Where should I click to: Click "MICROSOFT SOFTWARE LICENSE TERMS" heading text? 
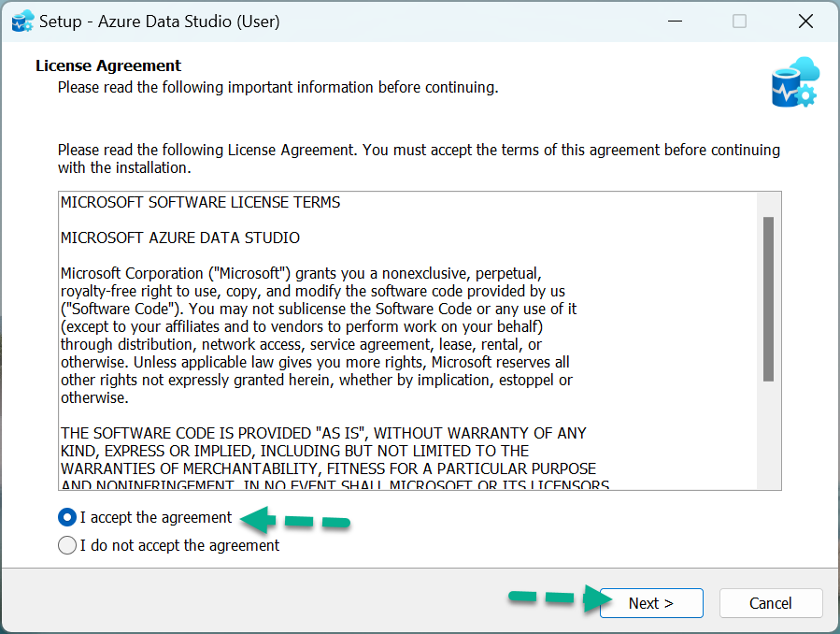[x=200, y=203]
